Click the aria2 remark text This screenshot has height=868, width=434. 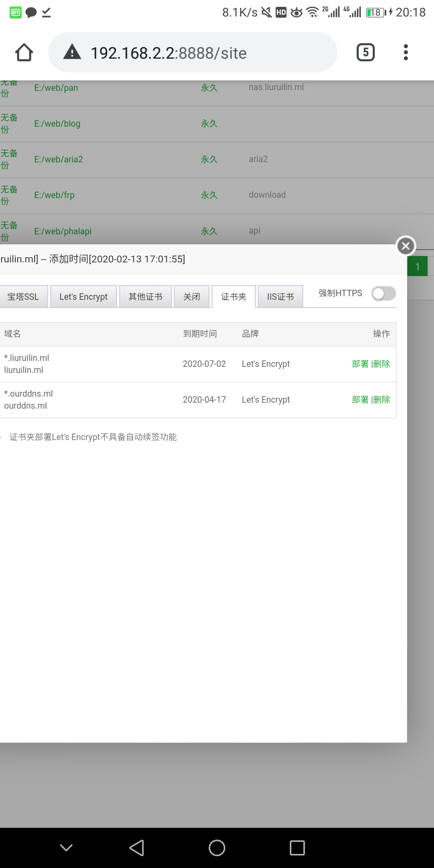258,159
